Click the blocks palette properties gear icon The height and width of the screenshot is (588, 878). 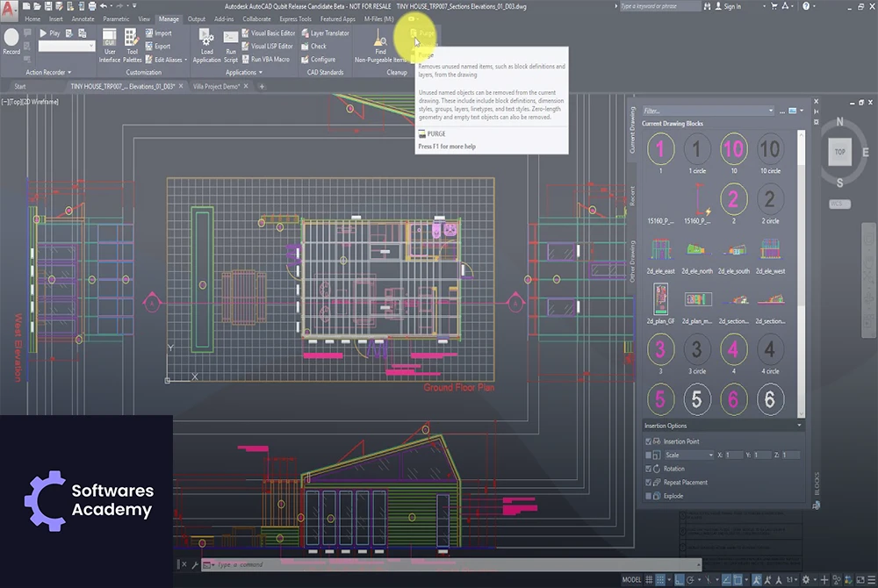816,121
